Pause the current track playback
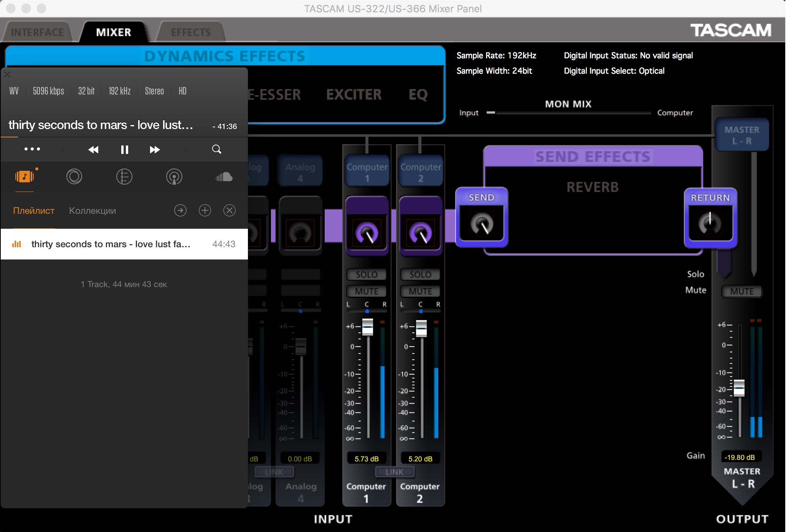 [x=124, y=149]
